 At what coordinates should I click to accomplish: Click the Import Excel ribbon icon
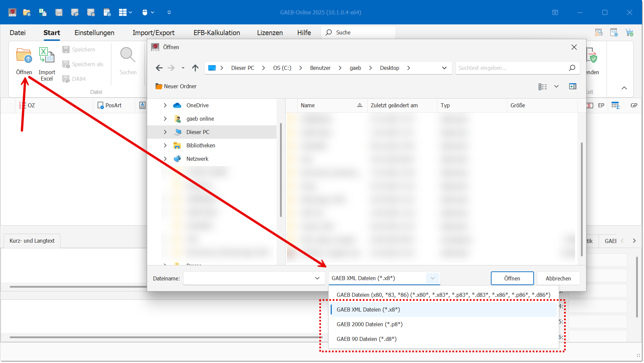tap(46, 55)
